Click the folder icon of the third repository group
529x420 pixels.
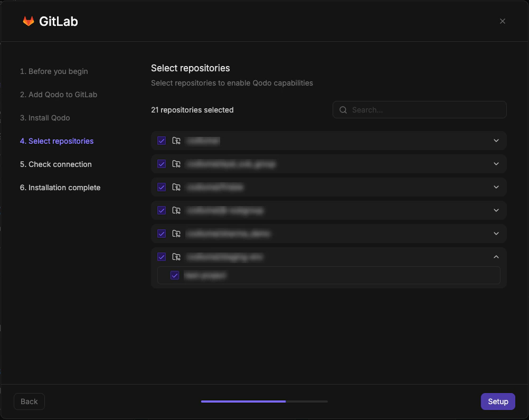coord(176,187)
